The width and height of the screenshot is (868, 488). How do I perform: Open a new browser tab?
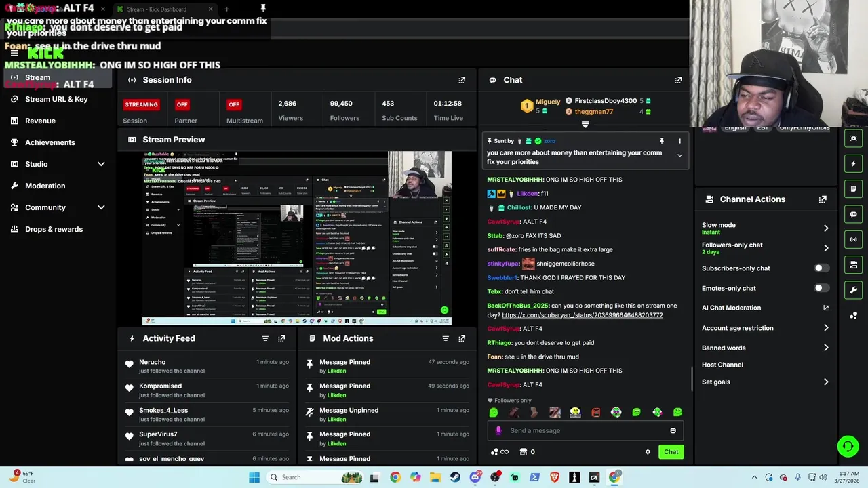(x=226, y=9)
